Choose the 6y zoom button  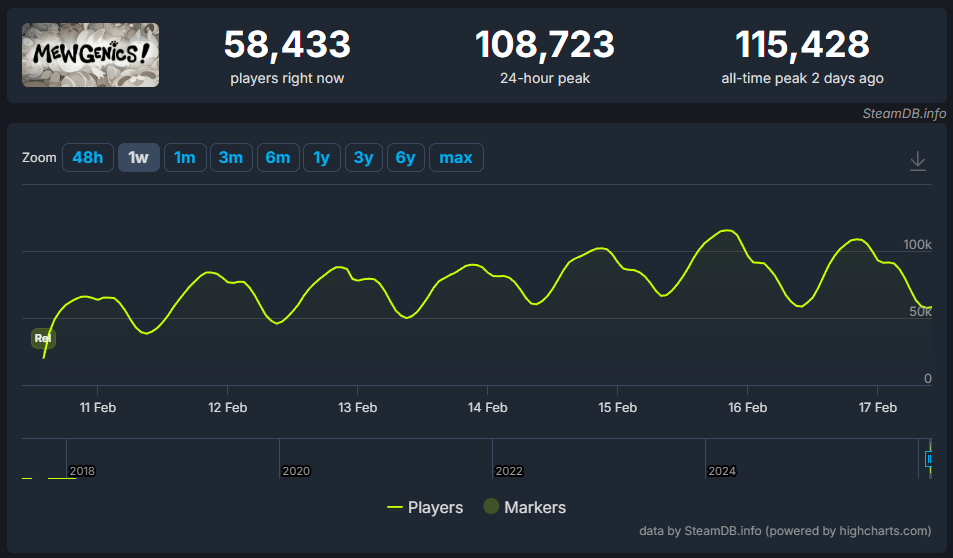(405, 157)
